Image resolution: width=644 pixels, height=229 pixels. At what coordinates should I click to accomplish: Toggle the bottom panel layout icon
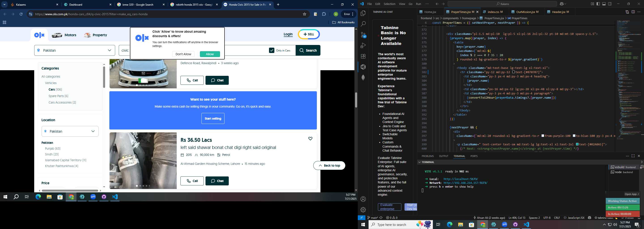[x=604, y=4]
